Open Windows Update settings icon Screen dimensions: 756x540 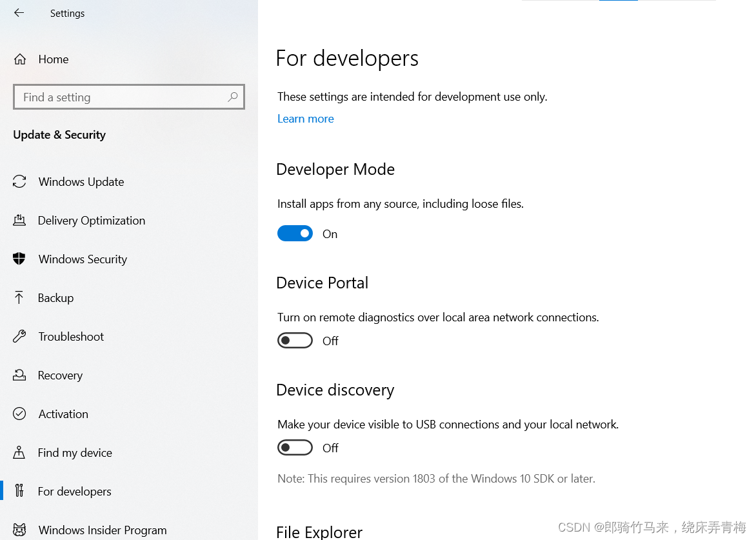click(19, 181)
